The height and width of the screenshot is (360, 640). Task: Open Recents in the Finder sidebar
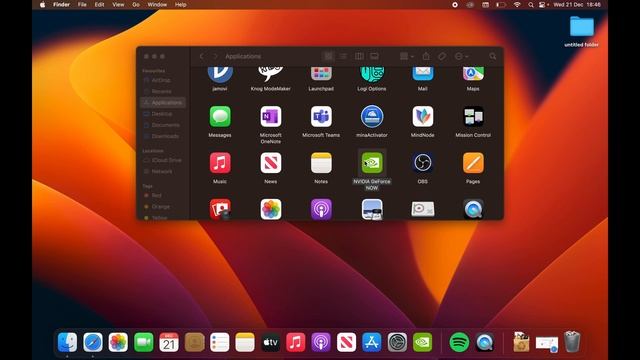pyautogui.click(x=162, y=91)
